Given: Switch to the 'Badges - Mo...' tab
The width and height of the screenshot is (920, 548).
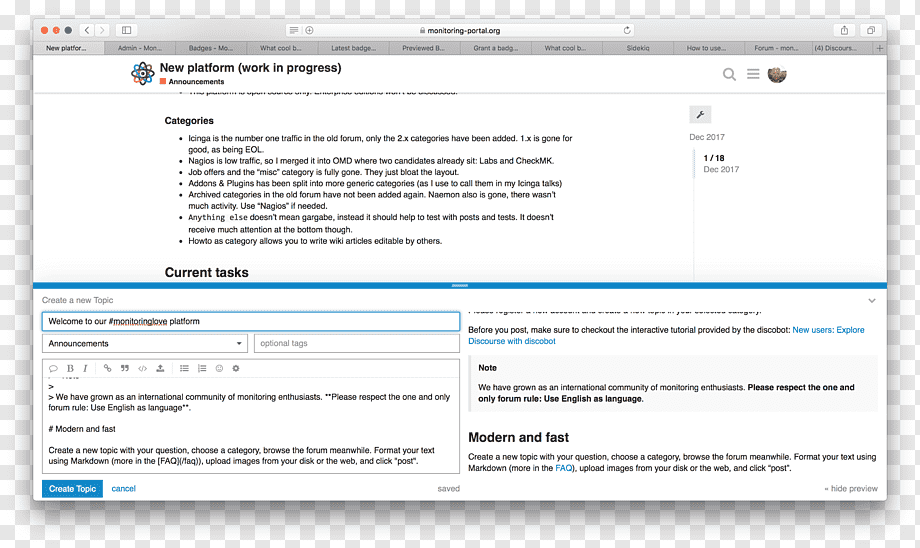Looking at the screenshot, I should 211,48.
